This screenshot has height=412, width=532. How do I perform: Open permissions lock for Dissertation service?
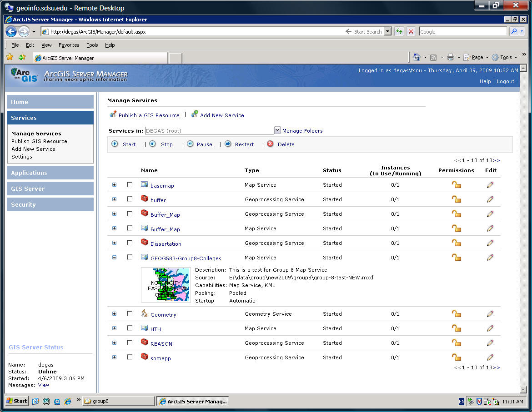point(457,243)
